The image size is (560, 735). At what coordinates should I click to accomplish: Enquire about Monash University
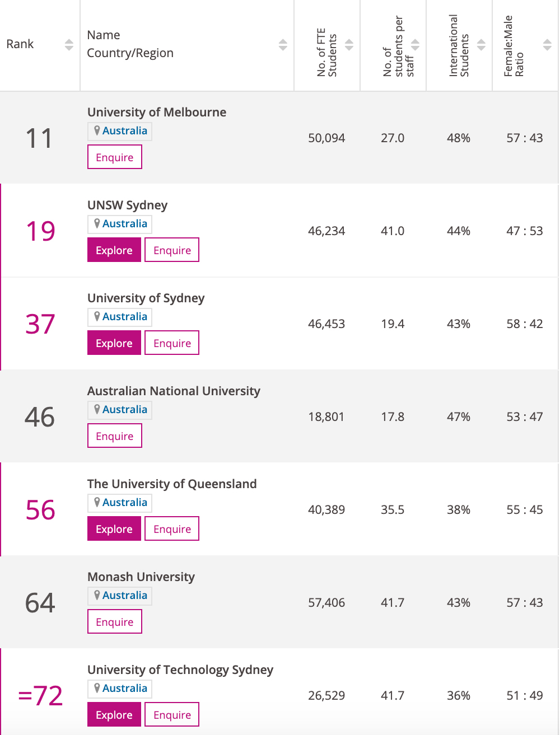[x=115, y=622]
